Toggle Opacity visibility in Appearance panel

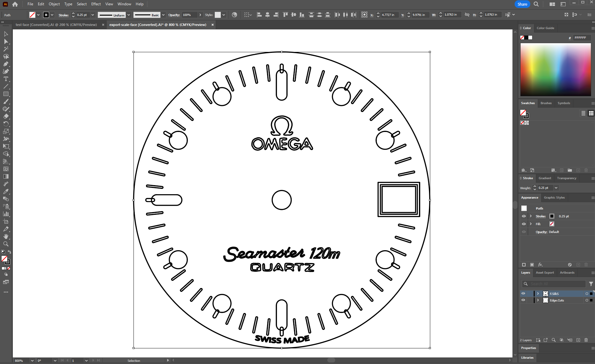tap(524, 232)
